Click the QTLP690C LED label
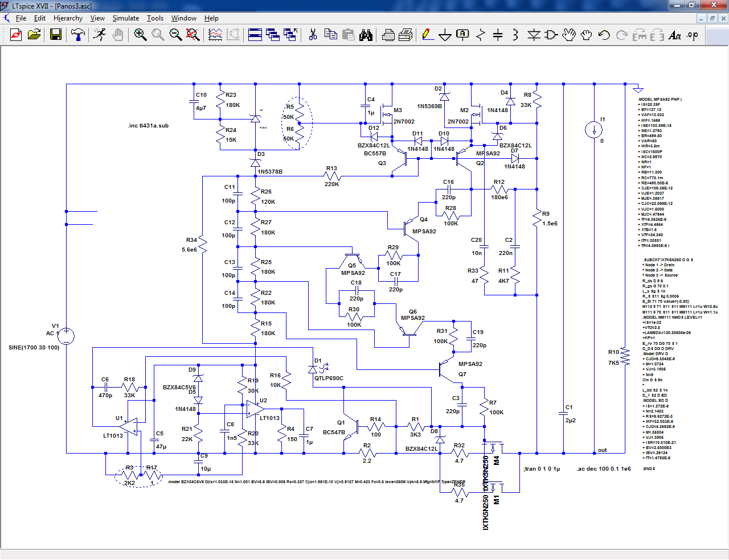 click(329, 378)
